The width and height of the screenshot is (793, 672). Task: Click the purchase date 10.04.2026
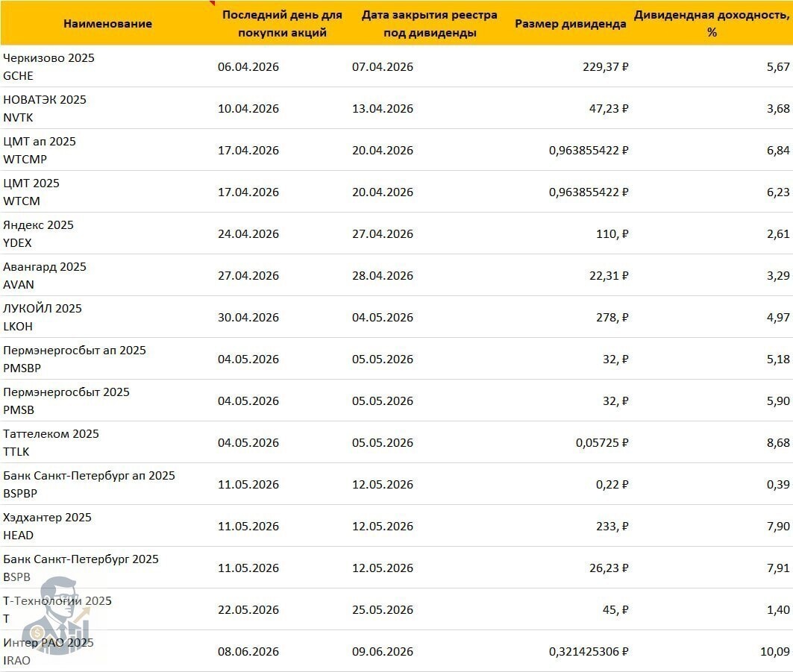pyautogui.click(x=248, y=109)
